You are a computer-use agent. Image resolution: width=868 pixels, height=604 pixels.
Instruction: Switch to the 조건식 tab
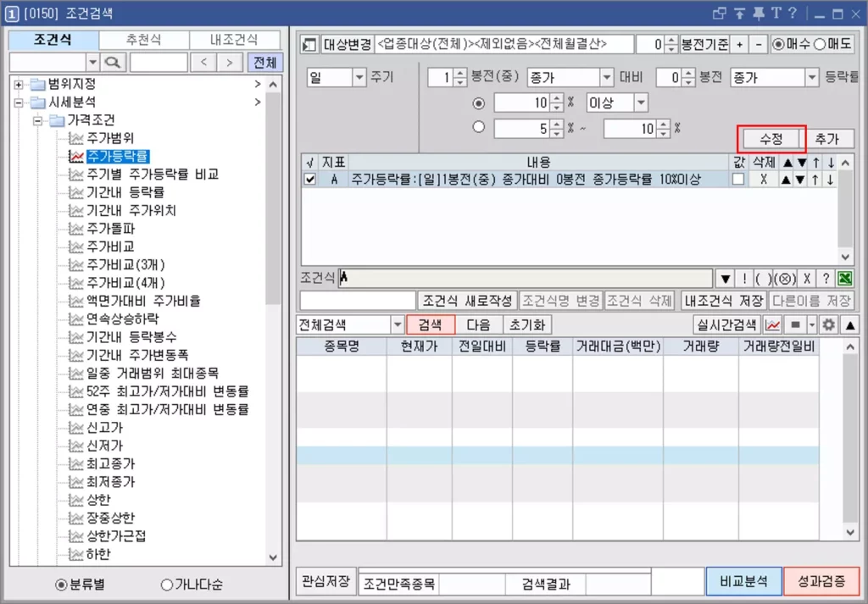53,40
